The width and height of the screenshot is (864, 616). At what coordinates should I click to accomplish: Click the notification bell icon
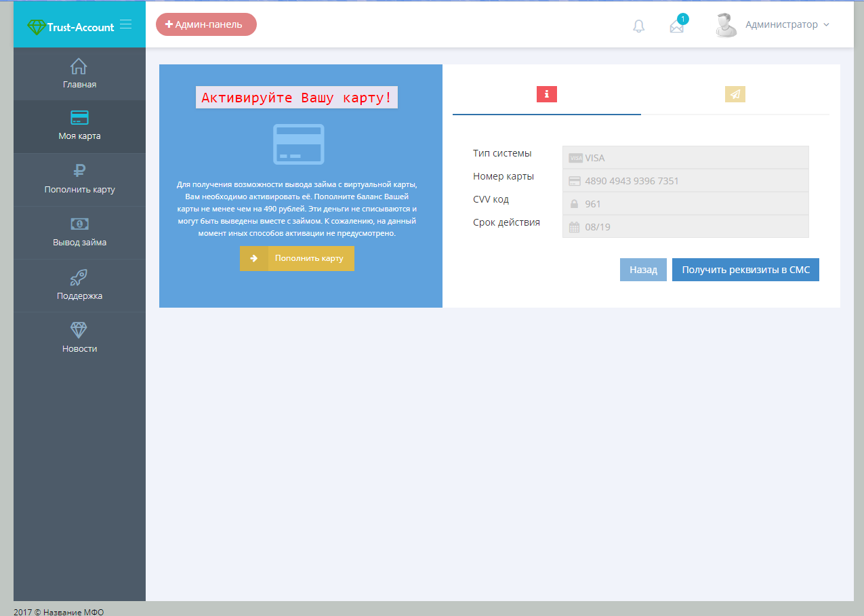(x=638, y=26)
